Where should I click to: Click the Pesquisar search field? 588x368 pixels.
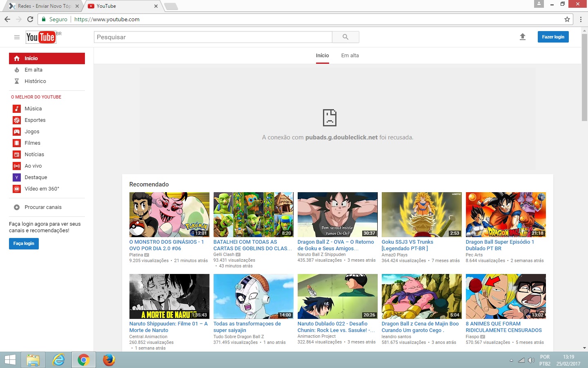[213, 37]
